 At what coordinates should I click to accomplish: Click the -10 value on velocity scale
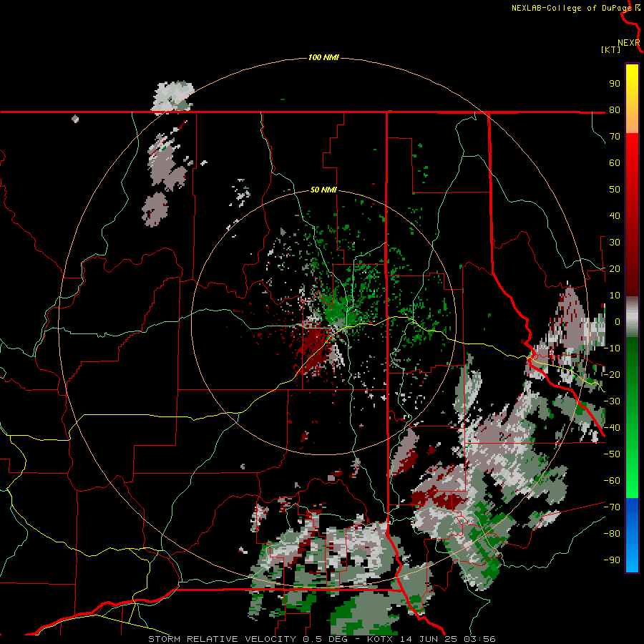click(x=612, y=348)
